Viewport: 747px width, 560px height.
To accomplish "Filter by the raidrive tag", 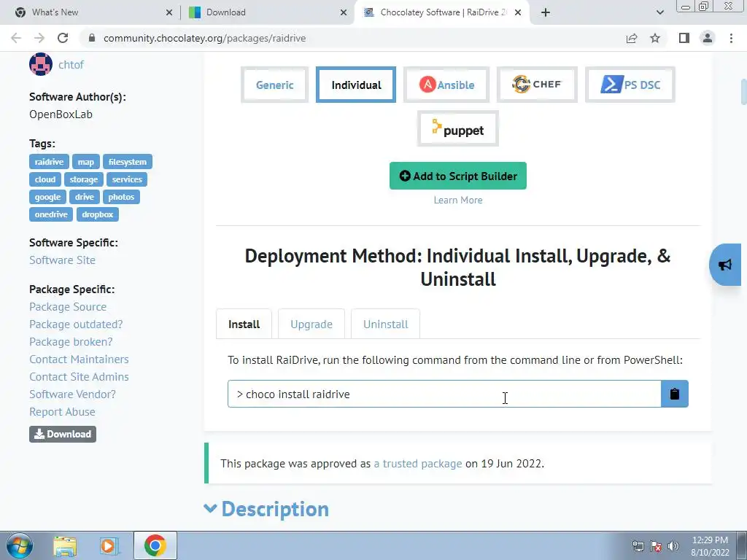I will pyautogui.click(x=49, y=162).
